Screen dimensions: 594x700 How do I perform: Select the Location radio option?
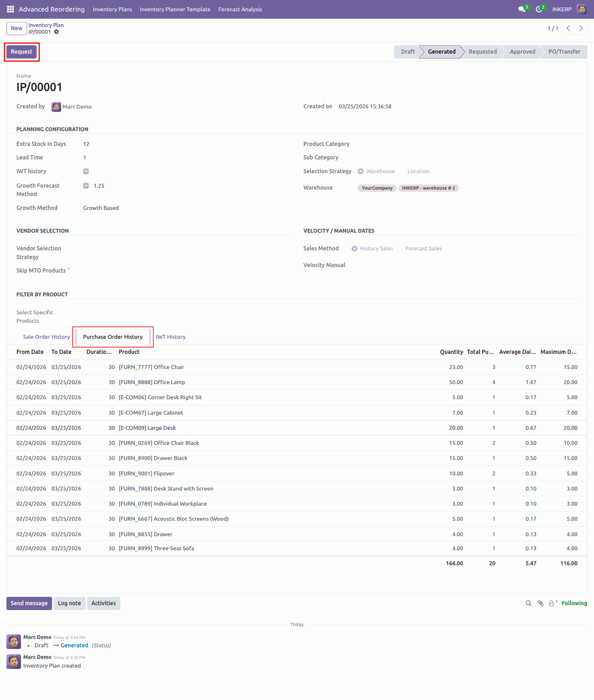[x=418, y=171]
